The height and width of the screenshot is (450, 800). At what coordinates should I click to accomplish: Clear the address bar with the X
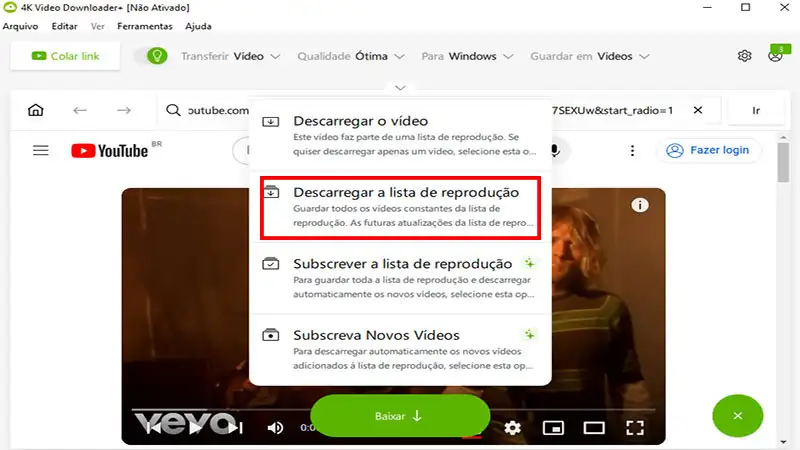pos(698,110)
